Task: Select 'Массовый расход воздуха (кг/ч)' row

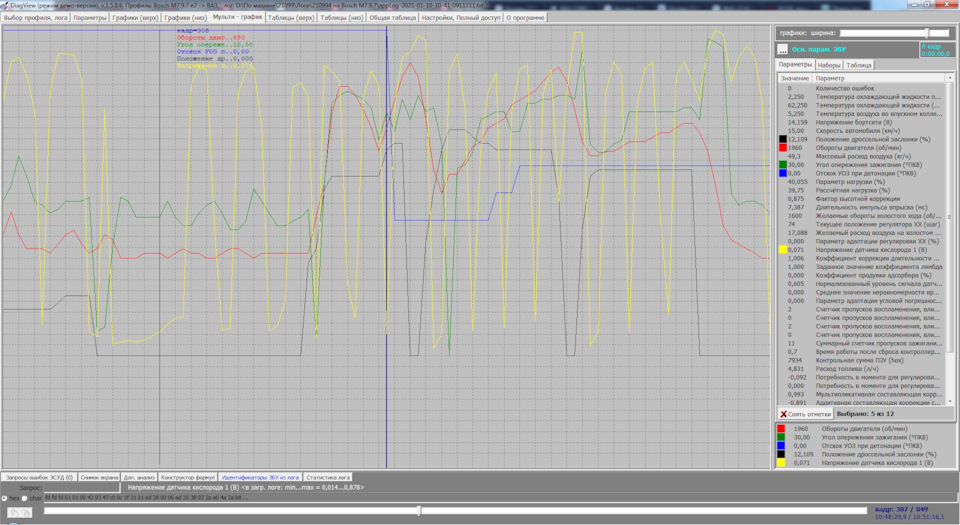Action: (862, 156)
